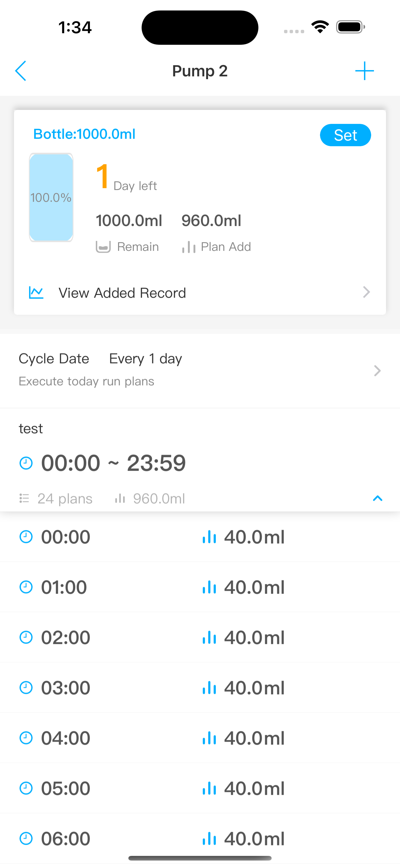Screen dimensions: 400x868
Task: Tap the Bottle:1000.0ml label
Action: point(84,134)
